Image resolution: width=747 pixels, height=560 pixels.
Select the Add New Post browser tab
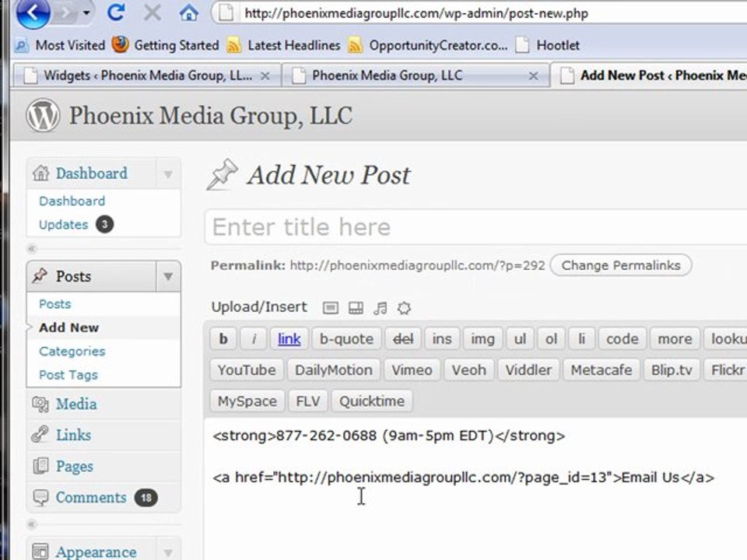tap(651, 75)
